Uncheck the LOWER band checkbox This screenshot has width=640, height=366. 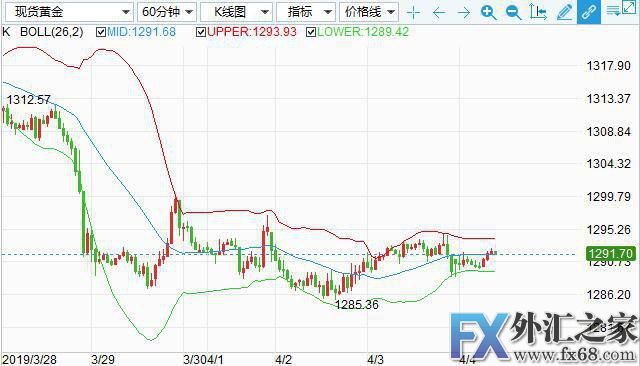pos(311,32)
